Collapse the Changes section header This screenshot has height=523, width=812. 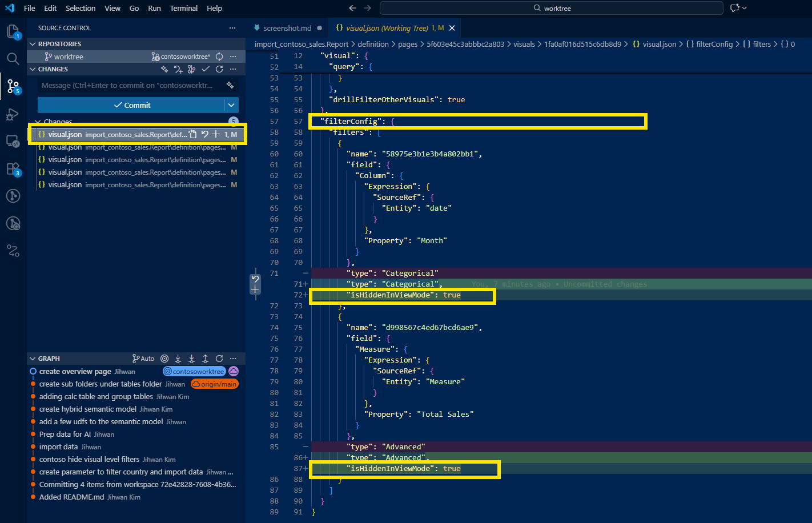click(x=33, y=69)
